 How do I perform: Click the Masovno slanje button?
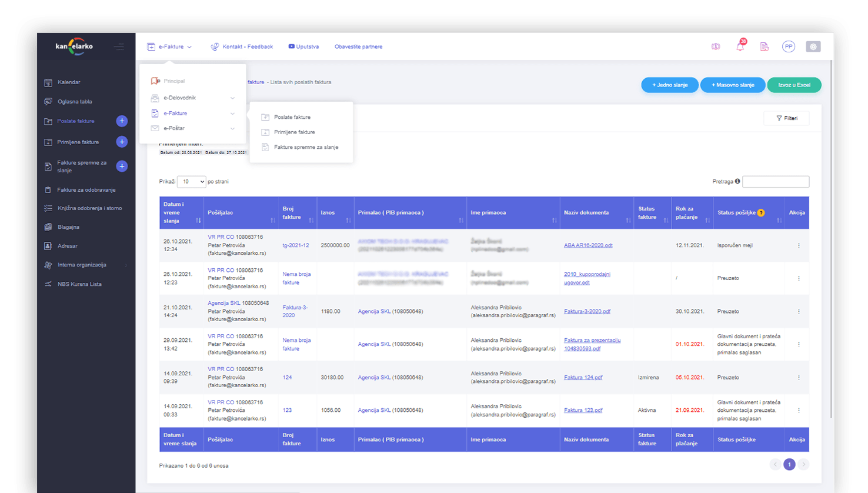[732, 85]
